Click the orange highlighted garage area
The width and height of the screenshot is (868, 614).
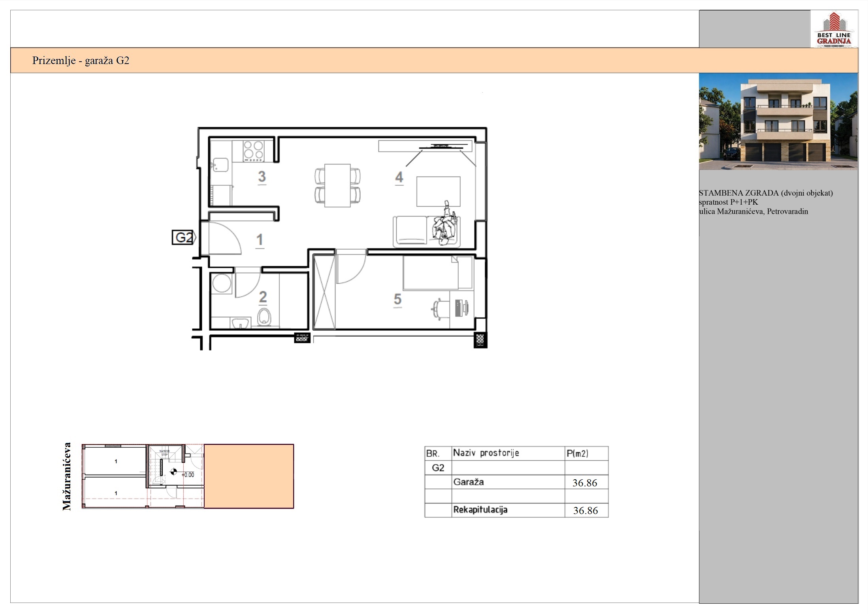[249, 476]
